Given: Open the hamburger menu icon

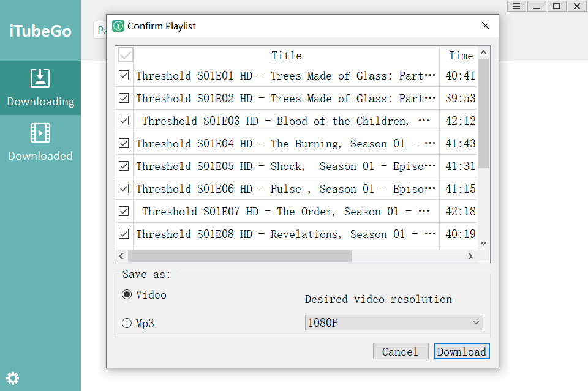Looking at the screenshot, I should (x=516, y=6).
